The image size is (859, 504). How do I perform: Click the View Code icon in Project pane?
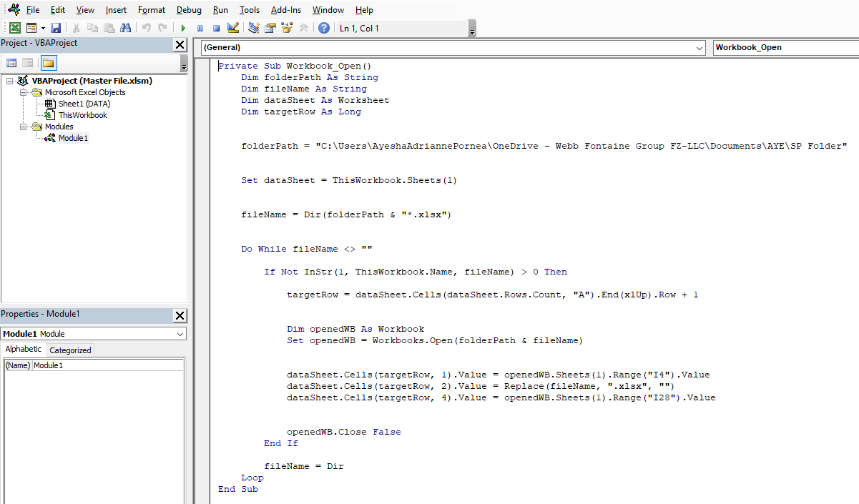coord(11,63)
